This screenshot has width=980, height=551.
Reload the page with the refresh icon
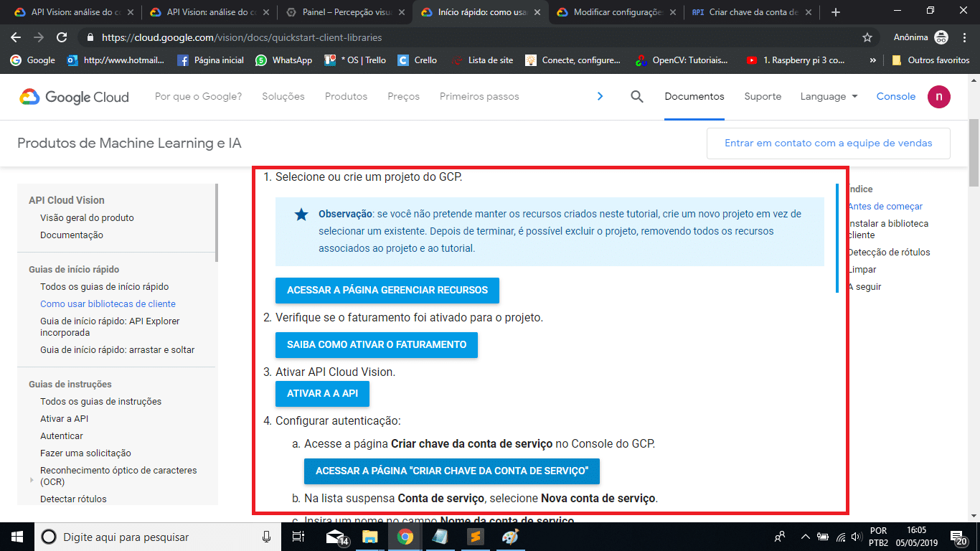[62, 37]
